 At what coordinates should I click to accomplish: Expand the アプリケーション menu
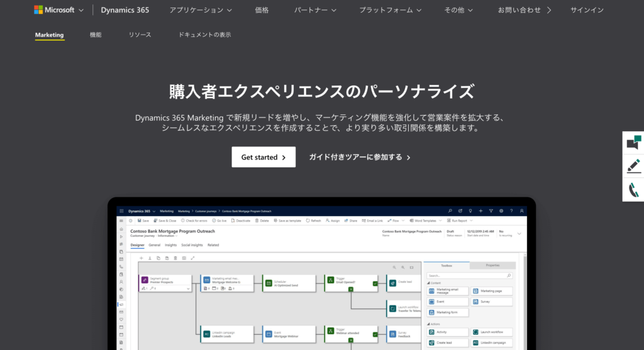click(x=201, y=10)
